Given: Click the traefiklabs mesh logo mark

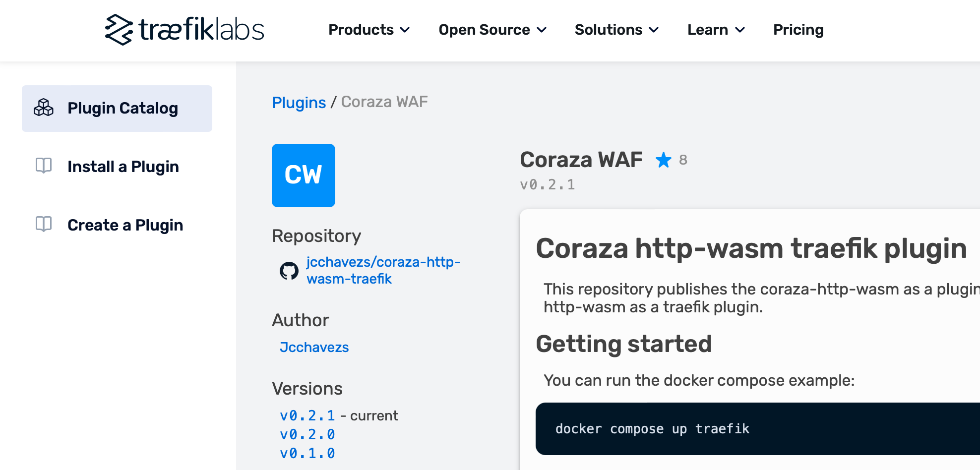Looking at the screenshot, I should click(x=119, y=30).
